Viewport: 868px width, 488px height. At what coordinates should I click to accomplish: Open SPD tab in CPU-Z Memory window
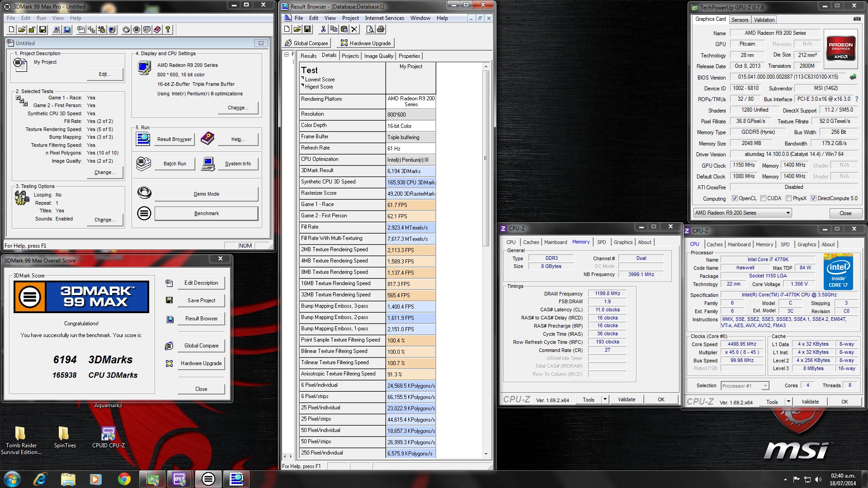tap(601, 242)
